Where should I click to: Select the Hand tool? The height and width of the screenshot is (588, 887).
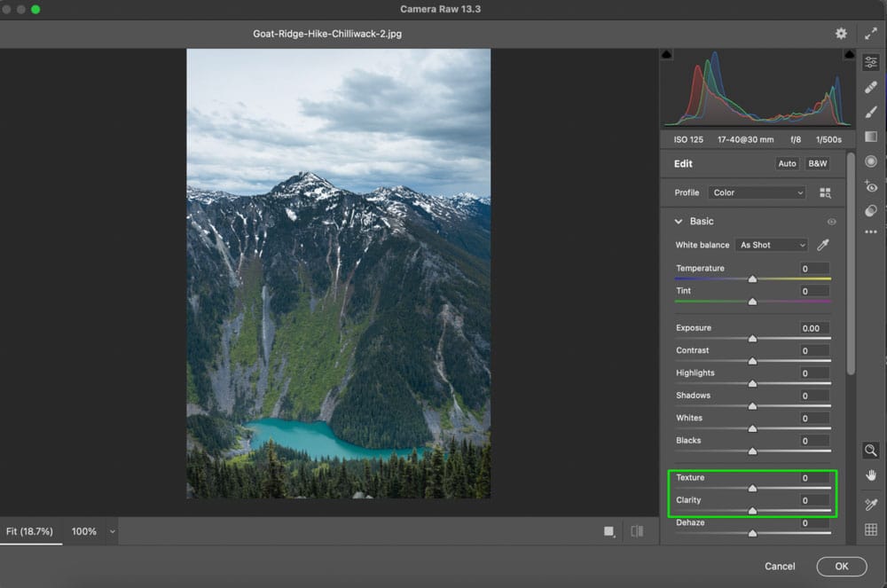point(871,476)
